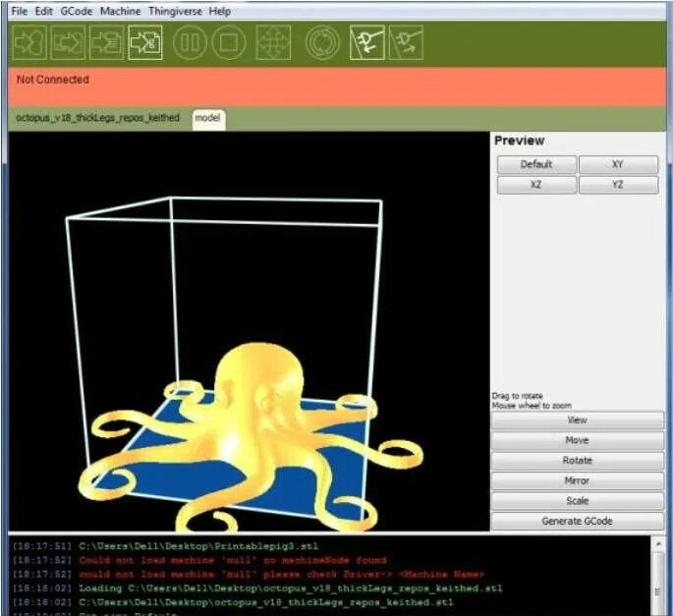Open the Thingiverse menu
Screen dimensions: 673x616
click(175, 11)
